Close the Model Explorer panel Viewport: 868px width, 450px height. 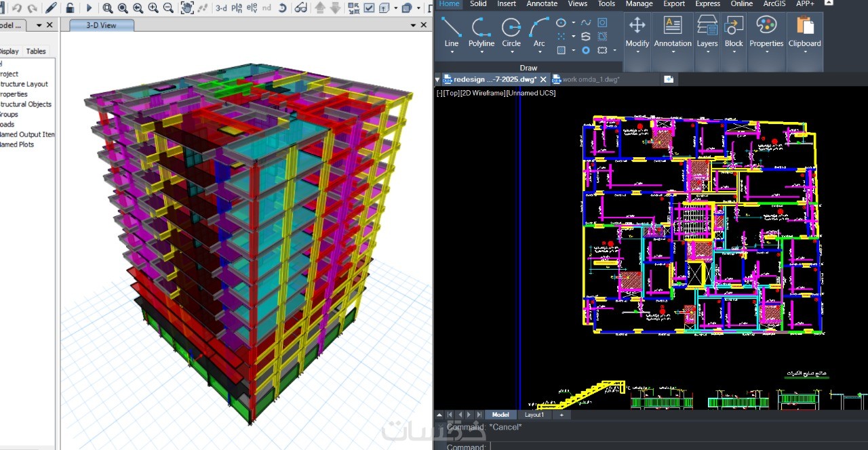click(50, 25)
